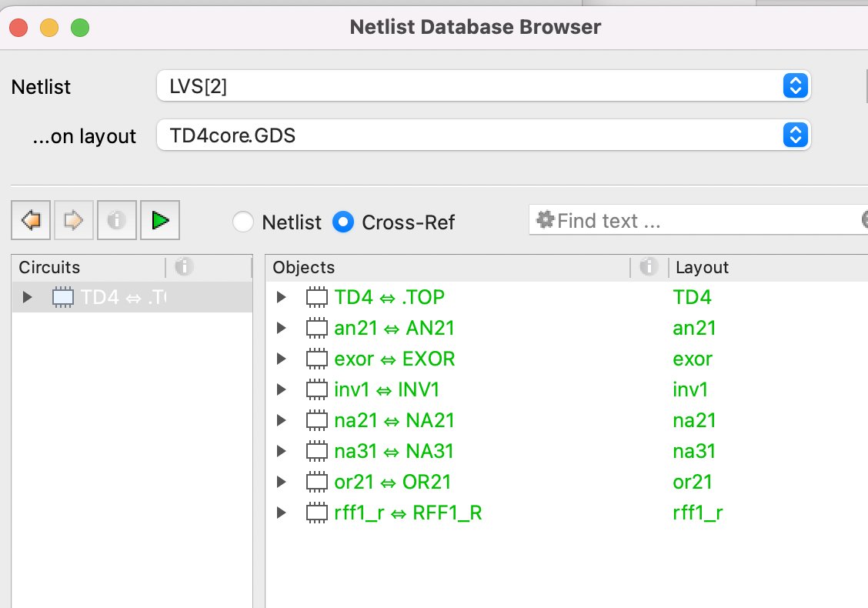The height and width of the screenshot is (608, 868).
Task: Click the circuit chip icon beside na21 ⇔ NA21
Action: [x=316, y=420]
